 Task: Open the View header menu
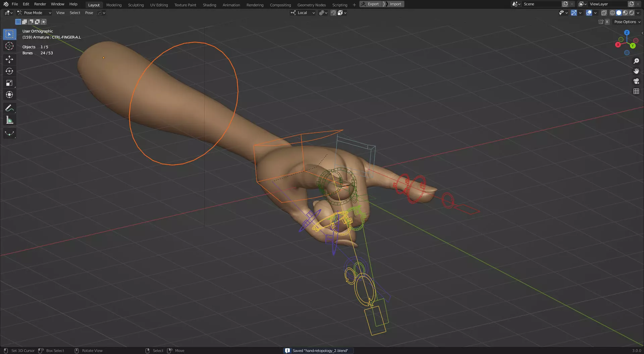click(x=60, y=13)
